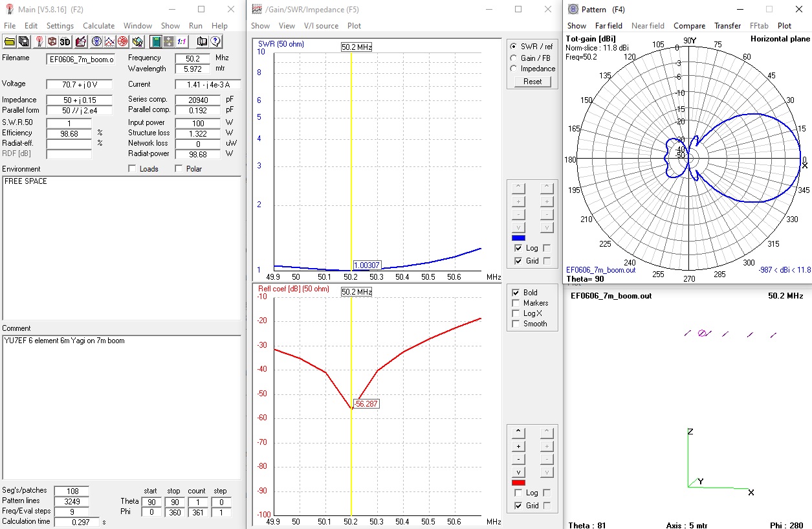Click the 3D viewer toolbar icon
Image resolution: width=812 pixels, height=529 pixels.
(65, 41)
